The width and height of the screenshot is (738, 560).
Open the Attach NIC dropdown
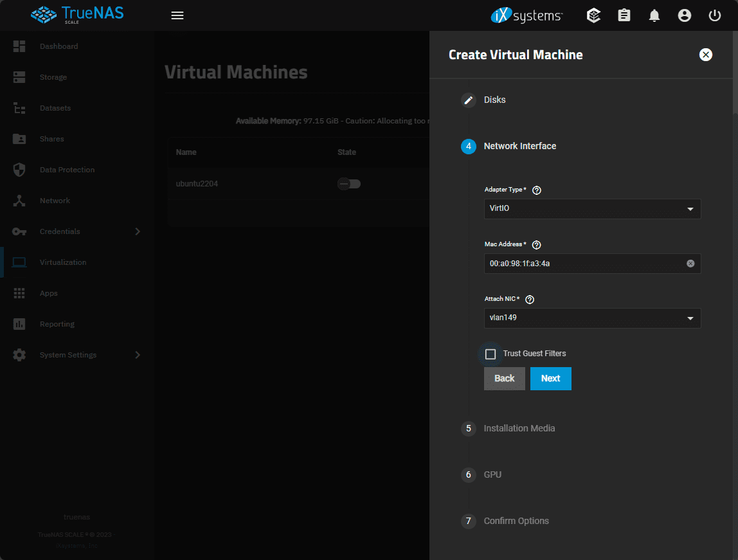[x=591, y=318]
